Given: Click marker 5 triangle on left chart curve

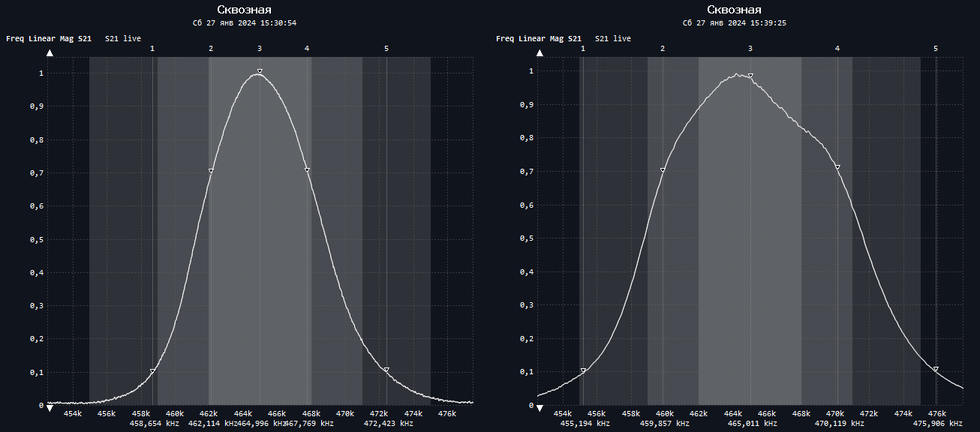Looking at the screenshot, I should [x=386, y=370].
